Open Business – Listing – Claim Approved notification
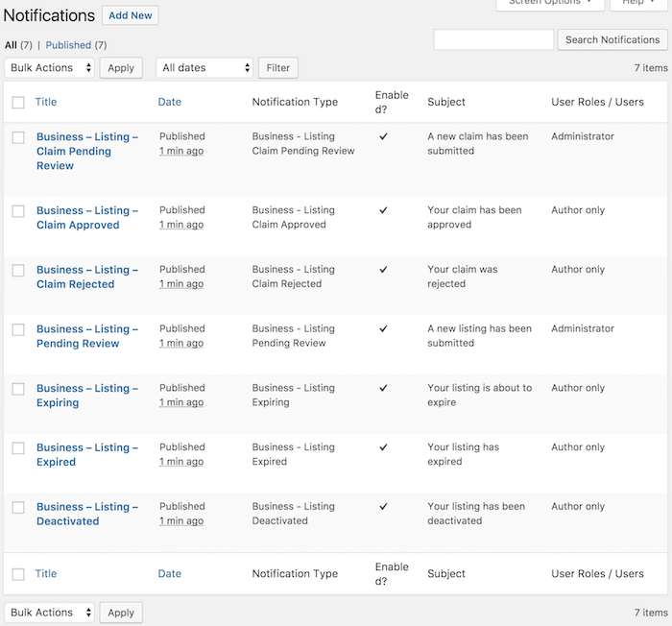 coord(87,218)
